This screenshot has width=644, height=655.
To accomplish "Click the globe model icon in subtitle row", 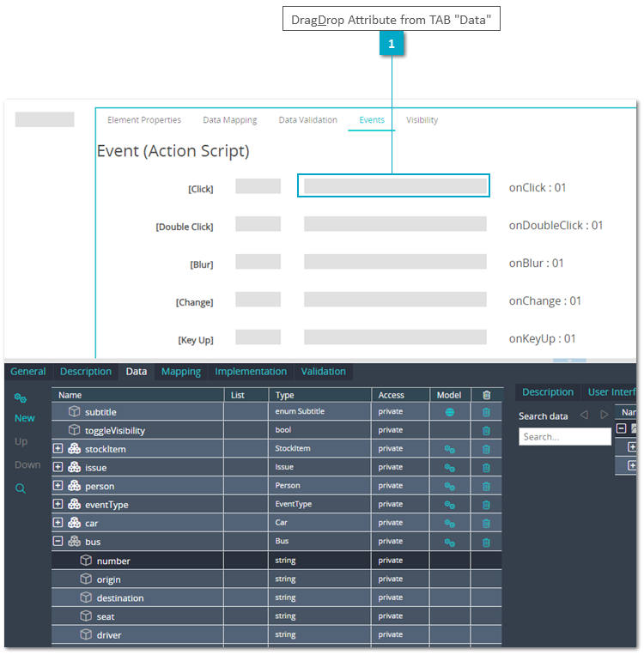I will tap(450, 412).
